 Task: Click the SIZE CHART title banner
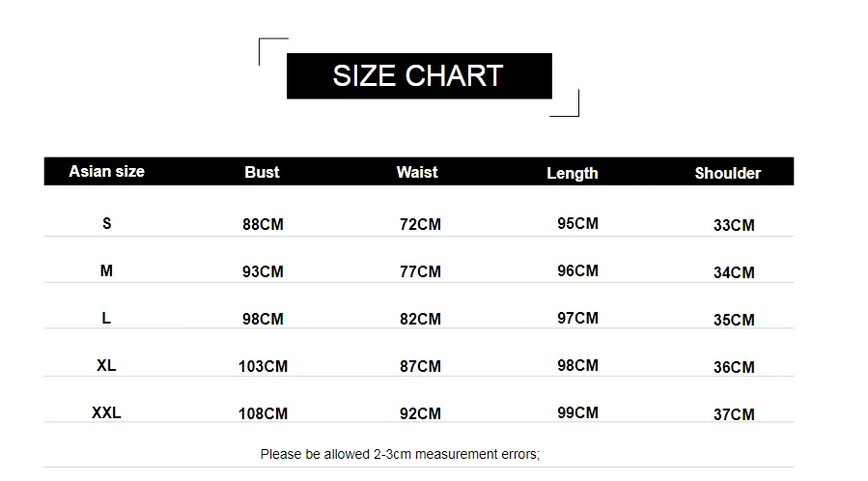(419, 76)
